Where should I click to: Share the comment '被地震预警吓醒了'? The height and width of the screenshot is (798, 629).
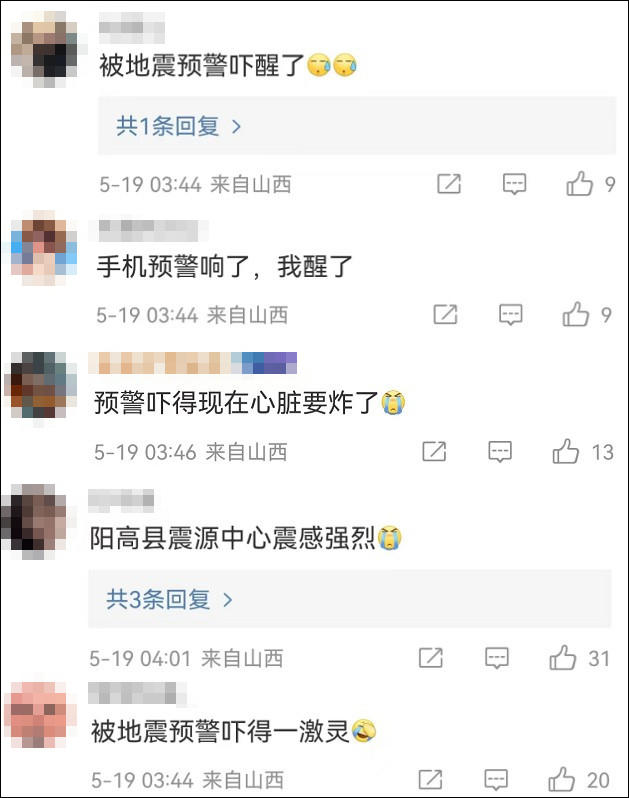(449, 184)
